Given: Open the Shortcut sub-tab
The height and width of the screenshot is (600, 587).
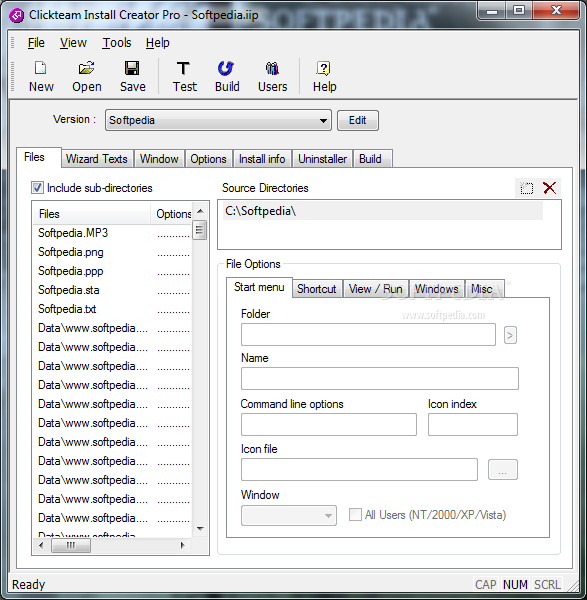Looking at the screenshot, I should (x=317, y=289).
